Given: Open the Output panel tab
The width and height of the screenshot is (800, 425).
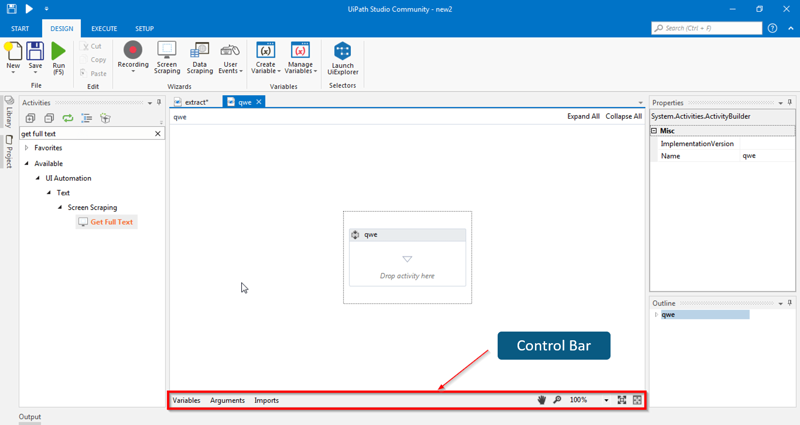Looking at the screenshot, I should coord(30,417).
